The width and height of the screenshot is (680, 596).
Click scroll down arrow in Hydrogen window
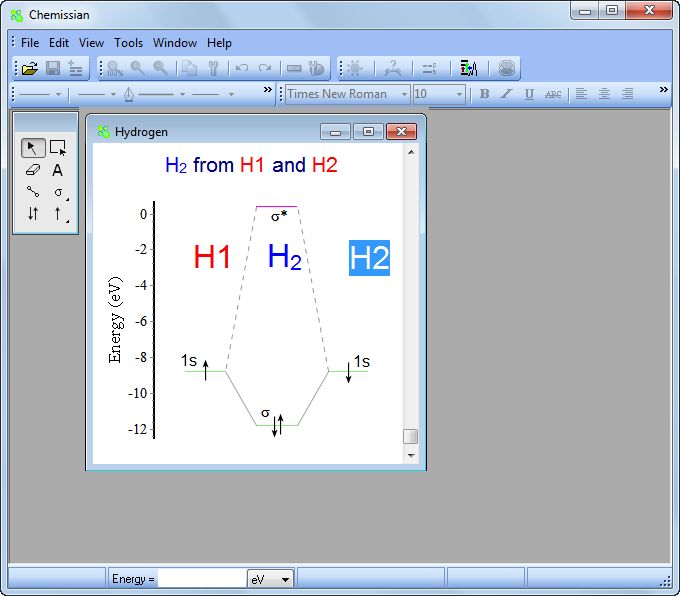411,455
